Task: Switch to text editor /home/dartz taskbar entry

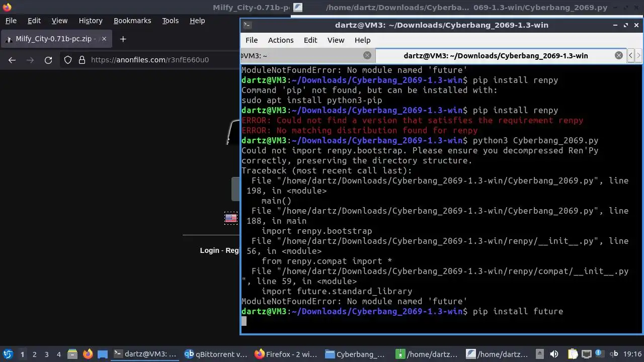Action: point(498,354)
